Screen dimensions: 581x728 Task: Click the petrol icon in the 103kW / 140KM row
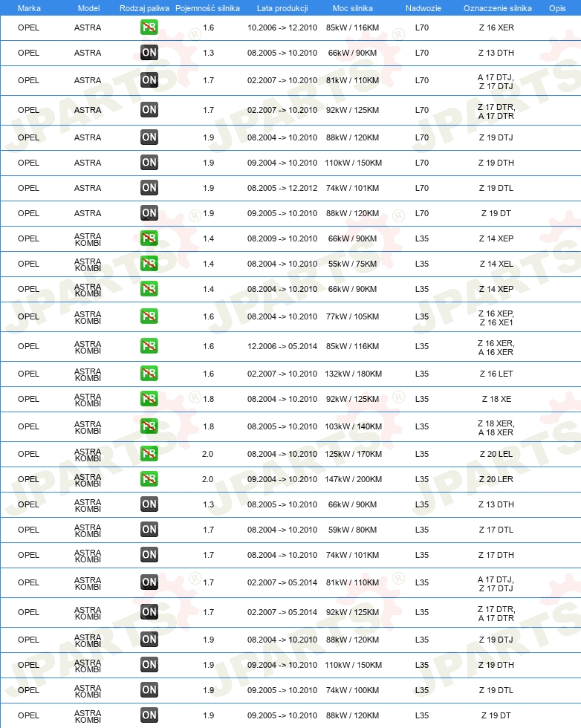coord(149,426)
